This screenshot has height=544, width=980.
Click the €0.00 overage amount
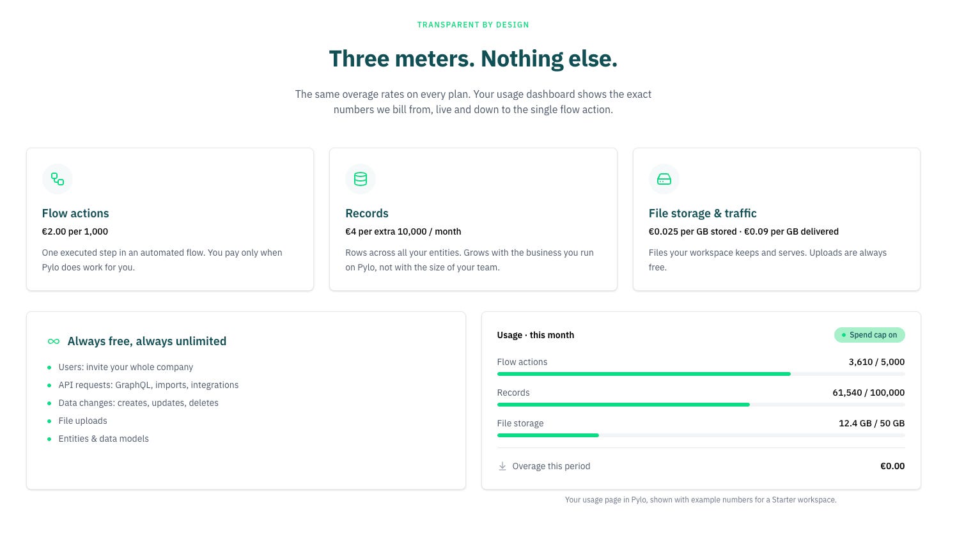pyautogui.click(x=892, y=466)
